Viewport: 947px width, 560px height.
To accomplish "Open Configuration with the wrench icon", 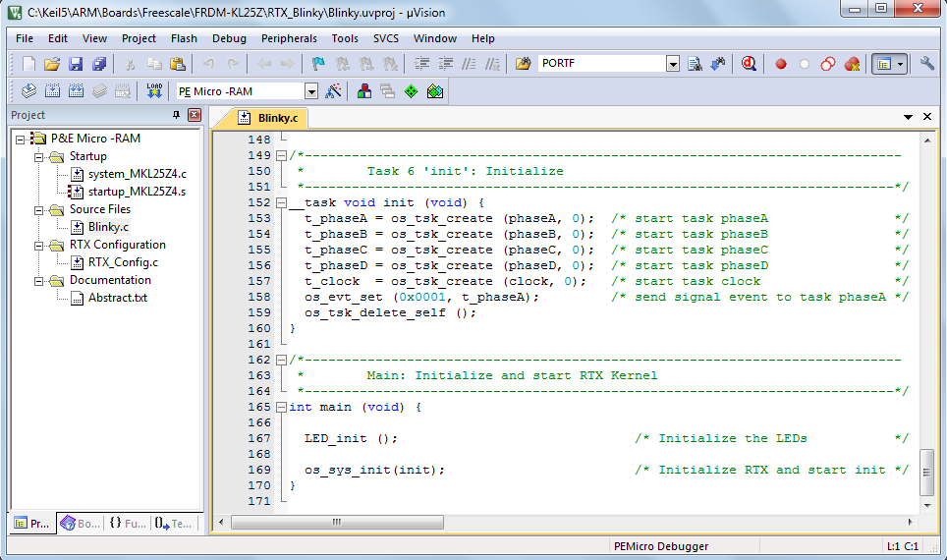I will point(927,64).
